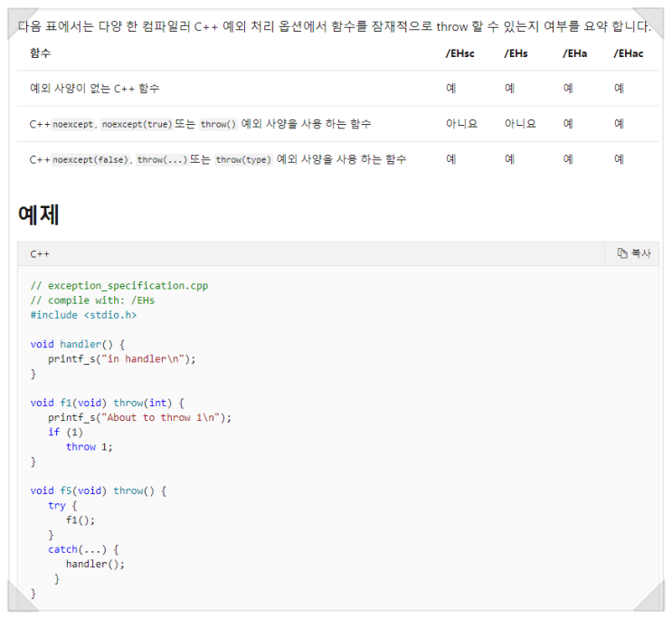Click the 'void f5(void) throw() {' line

click(x=99, y=490)
